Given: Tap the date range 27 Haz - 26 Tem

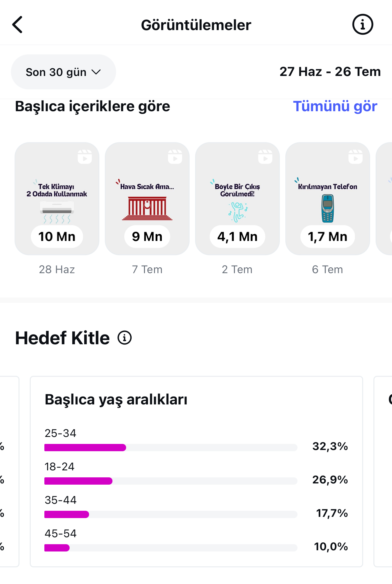Looking at the screenshot, I should 330,72.
